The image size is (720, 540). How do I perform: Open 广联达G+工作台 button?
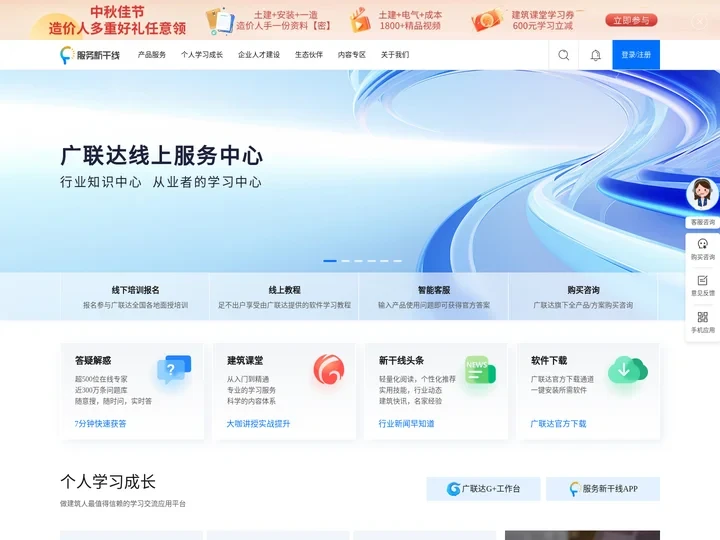click(x=483, y=489)
